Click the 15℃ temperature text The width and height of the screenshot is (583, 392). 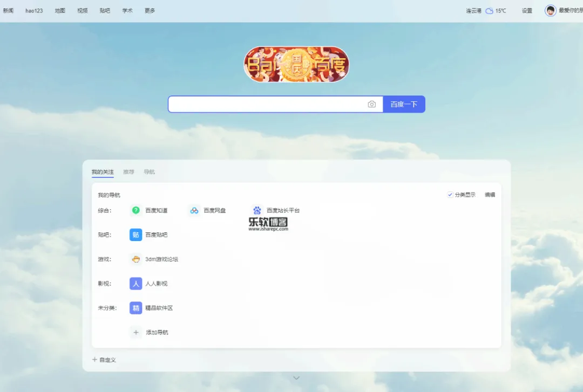(x=500, y=11)
